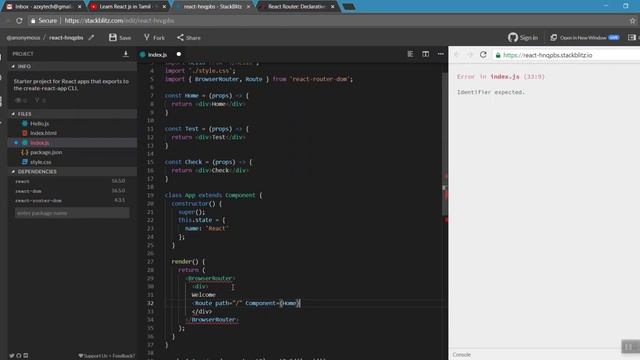Click the @anonymous user link

pos(23,38)
